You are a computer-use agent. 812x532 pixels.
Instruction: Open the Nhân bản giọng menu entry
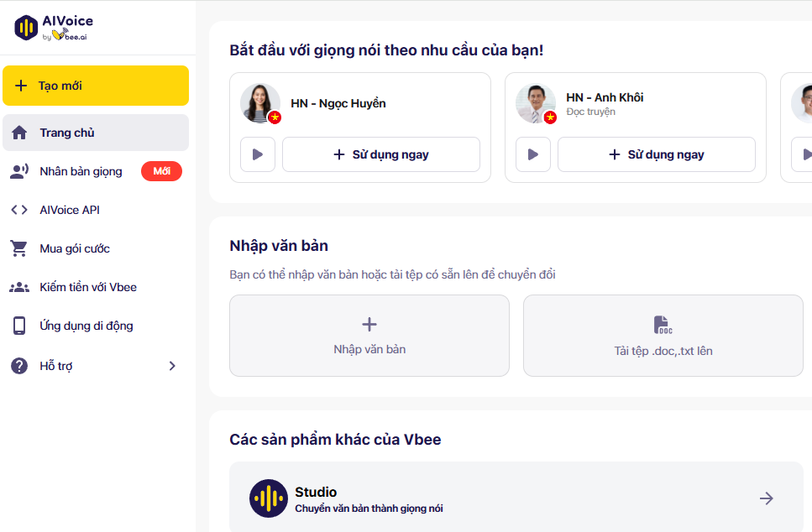tap(81, 170)
